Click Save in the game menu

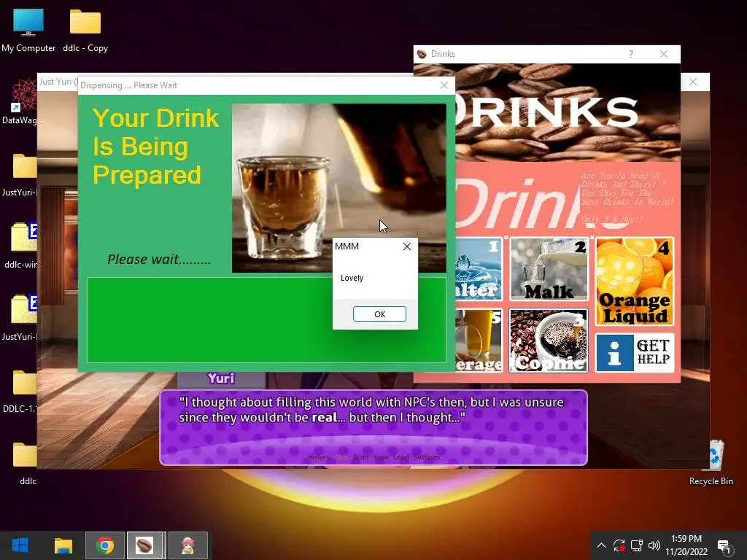coord(381,457)
